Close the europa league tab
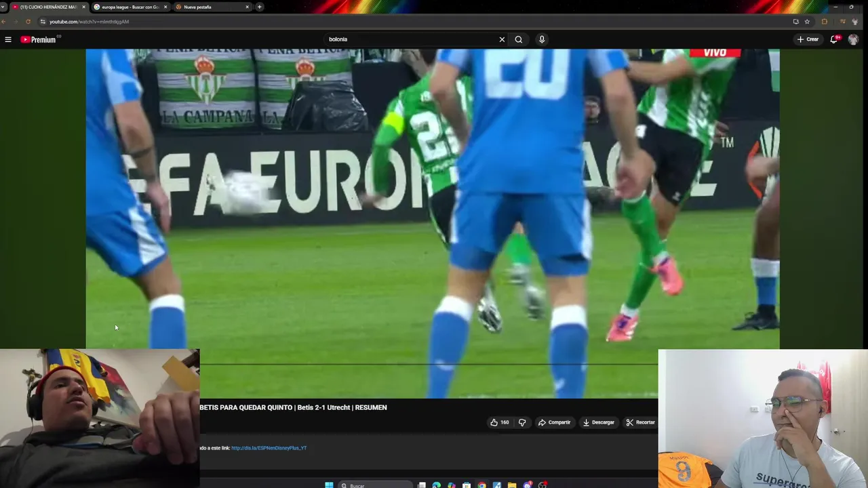The height and width of the screenshot is (488, 868). pyautogui.click(x=165, y=7)
